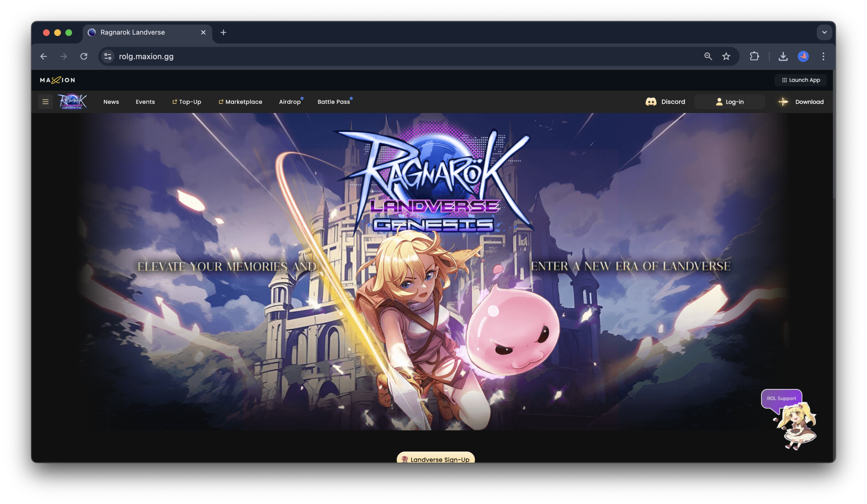The width and height of the screenshot is (867, 504).
Task: Click the zoom magnifier icon in address bar
Action: pyautogui.click(x=708, y=57)
